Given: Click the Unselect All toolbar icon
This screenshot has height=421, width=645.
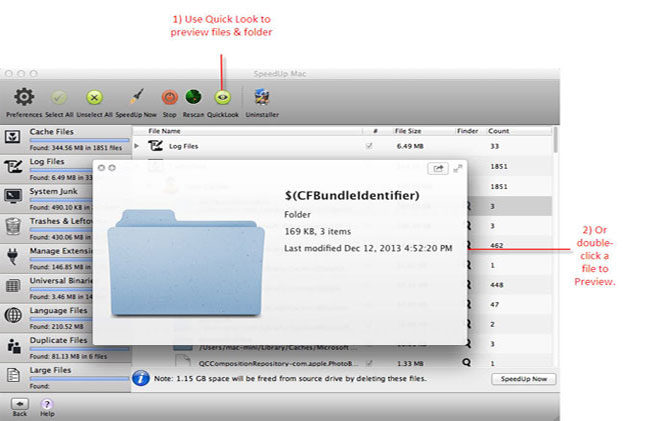Looking at the screenshot, I should 94,98.
